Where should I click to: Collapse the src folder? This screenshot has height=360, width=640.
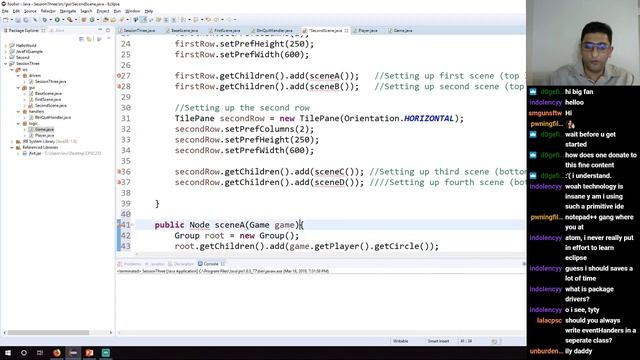(11, 70)
